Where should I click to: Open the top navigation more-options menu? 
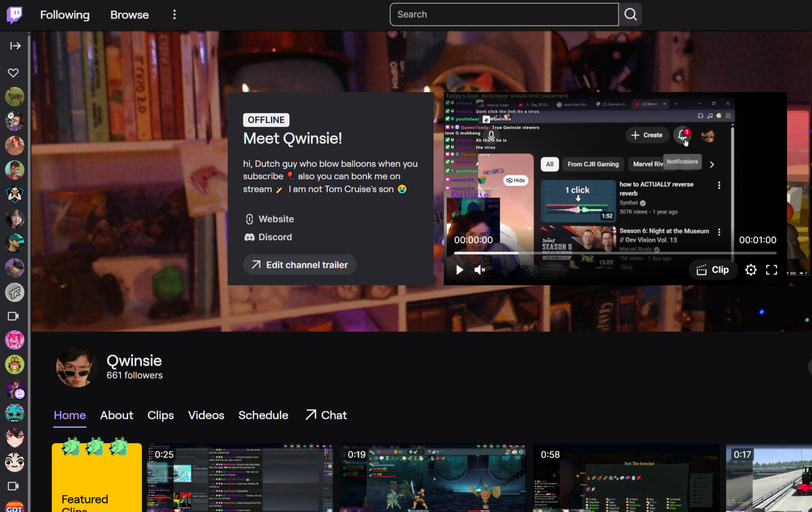coord(174,15)
